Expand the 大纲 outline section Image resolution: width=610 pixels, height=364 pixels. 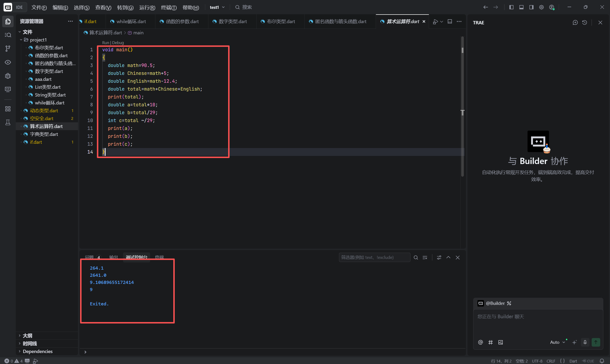[27, 336]
